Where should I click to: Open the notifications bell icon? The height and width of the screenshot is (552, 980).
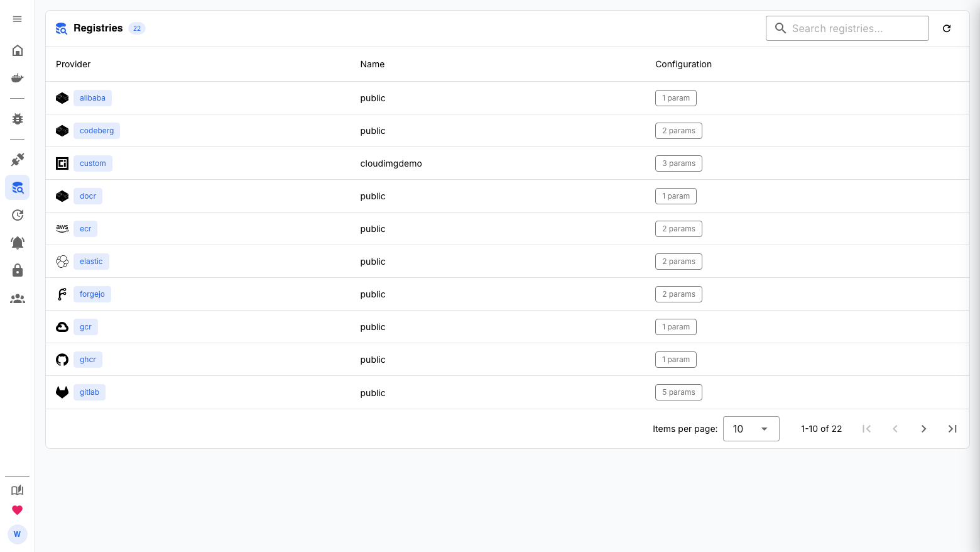click(18, 243)
